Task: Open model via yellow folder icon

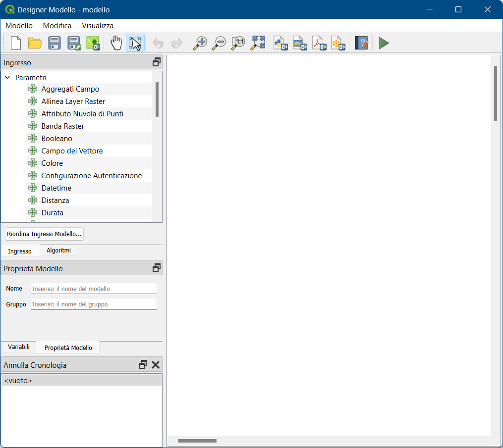Action: pyautogui.click(x=35, y=43)
